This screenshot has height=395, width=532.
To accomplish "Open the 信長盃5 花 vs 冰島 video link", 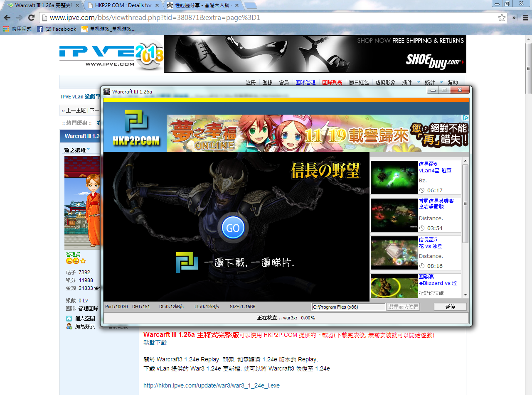I will 431,243.
